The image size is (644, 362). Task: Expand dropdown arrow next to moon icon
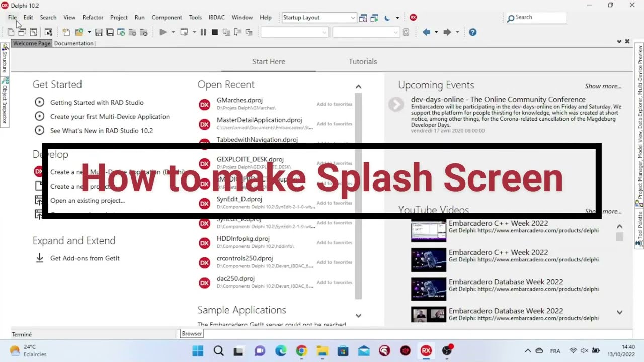(x=397, y=18)
